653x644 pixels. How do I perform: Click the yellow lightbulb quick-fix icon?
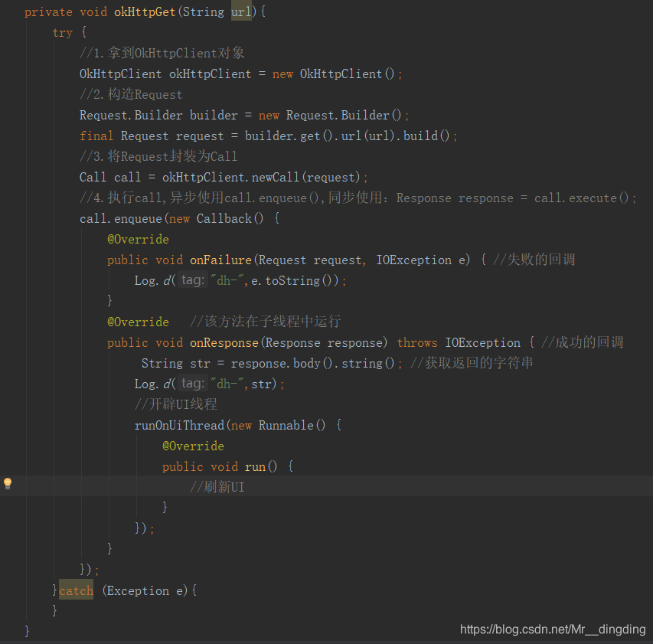[x=8, y=483]
